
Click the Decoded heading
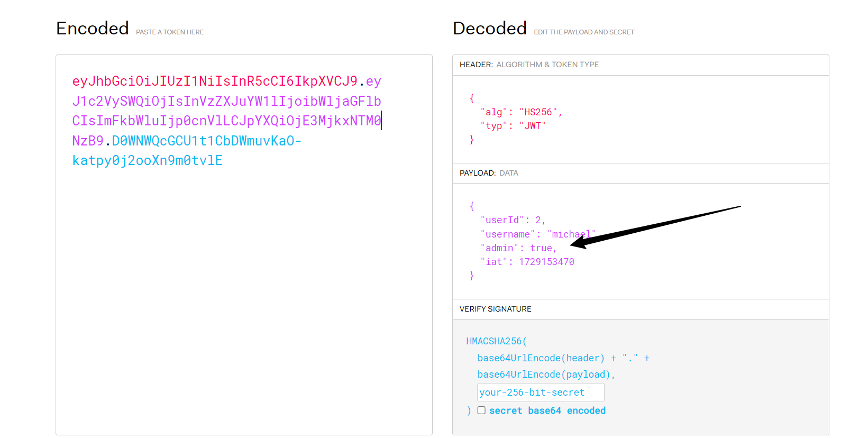point(490,28)
